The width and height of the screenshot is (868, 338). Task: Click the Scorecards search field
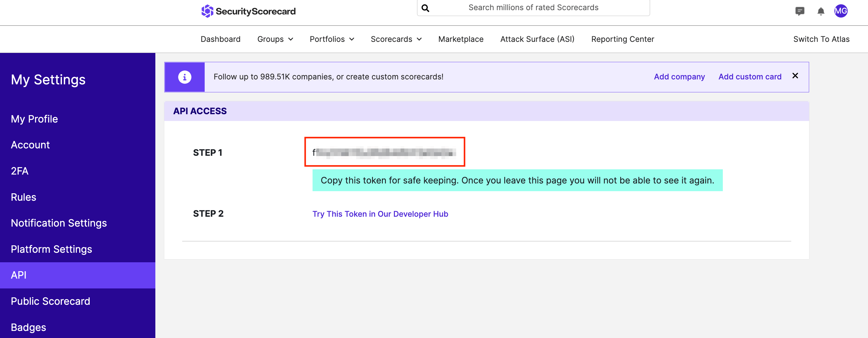pyautogui.click(x=532, y=7)
